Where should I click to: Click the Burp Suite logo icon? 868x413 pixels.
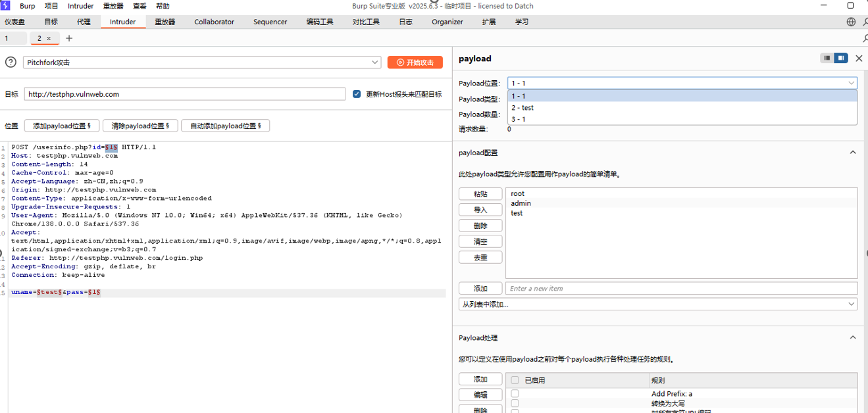(5, 6)
